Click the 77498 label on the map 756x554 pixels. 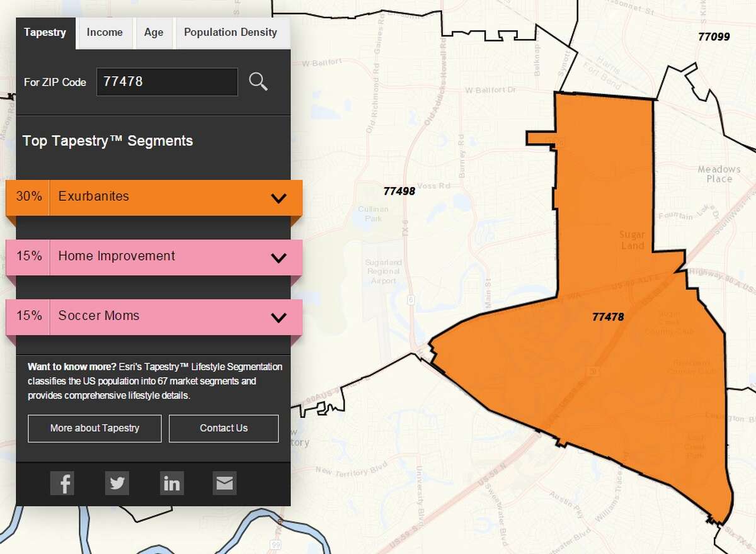point(399,191)
